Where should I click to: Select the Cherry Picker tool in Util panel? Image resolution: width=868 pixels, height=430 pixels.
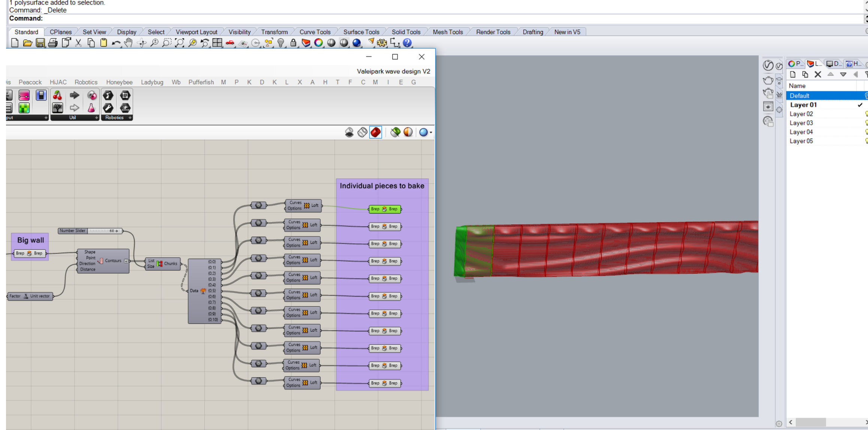[57, 95]
